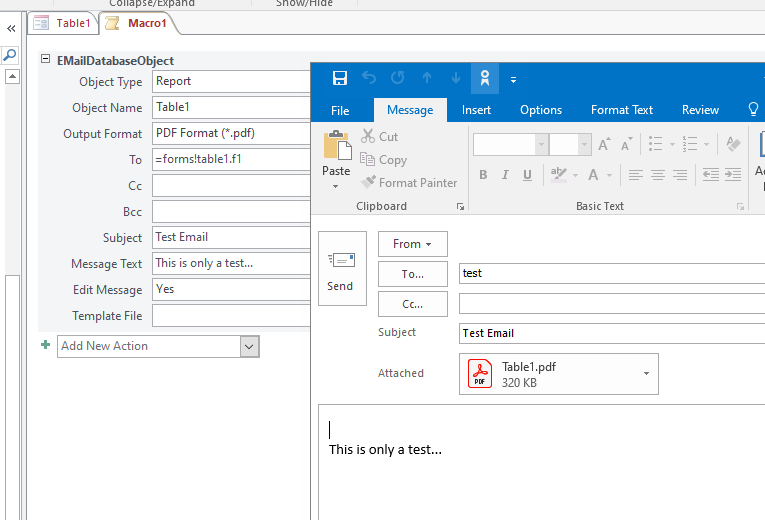765x520 pixels.
Task: Collapse the Access navigation pane
Action: (x=11, y=29)
